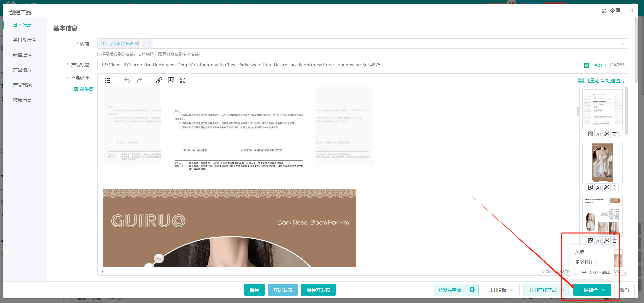Remove 印尼/印尼半托管 store tag
This screenshot has height=303, width=644.
137,43
